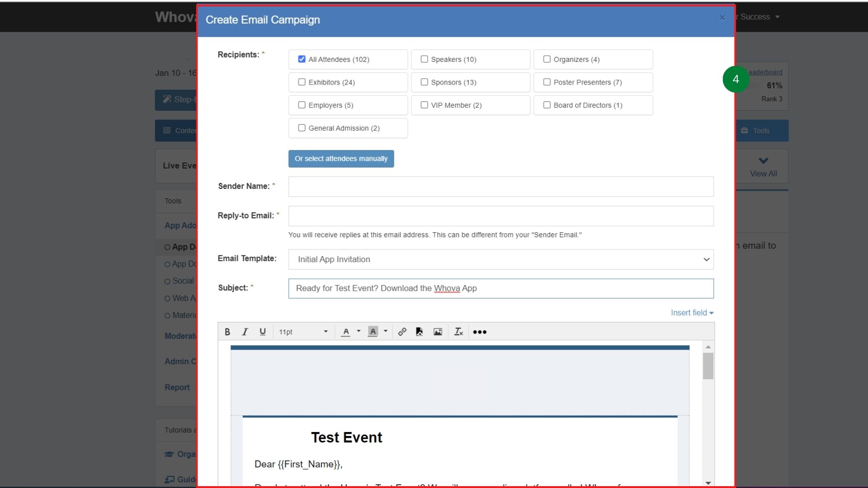Check the Speakers (10) recipient box
Screen dimensions: 868x488
tap(424, 59)
